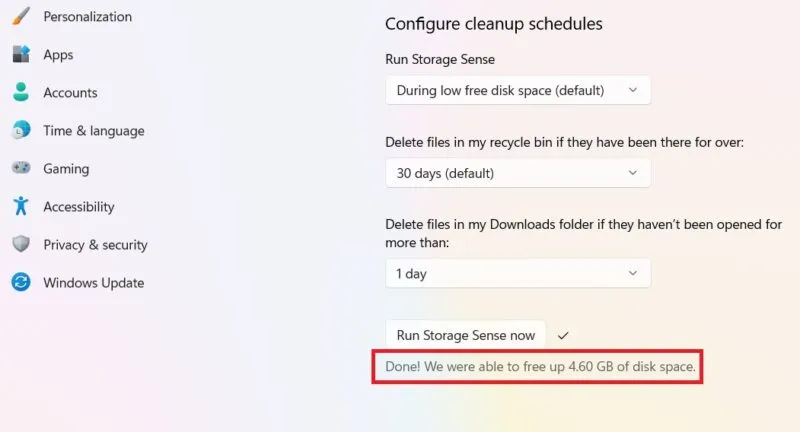Open the Run Storage Sense schedule dropdown
This screenshot has height=432, width=800.
517,90
